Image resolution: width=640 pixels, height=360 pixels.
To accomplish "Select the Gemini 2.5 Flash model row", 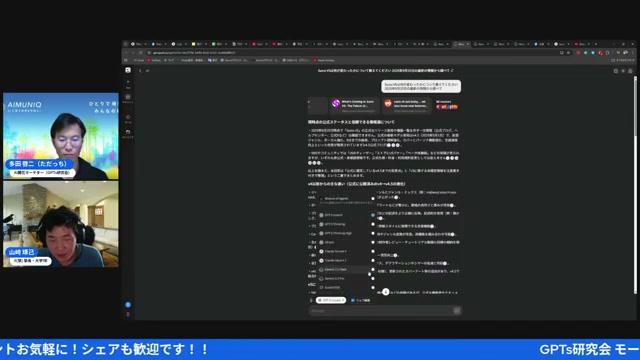I will click(346, 269).
